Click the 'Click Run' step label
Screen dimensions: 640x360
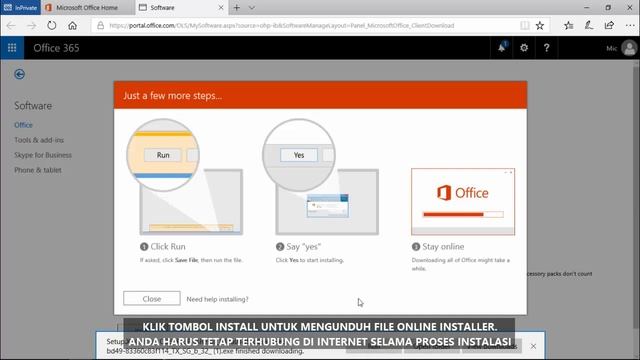coord(168,247)
